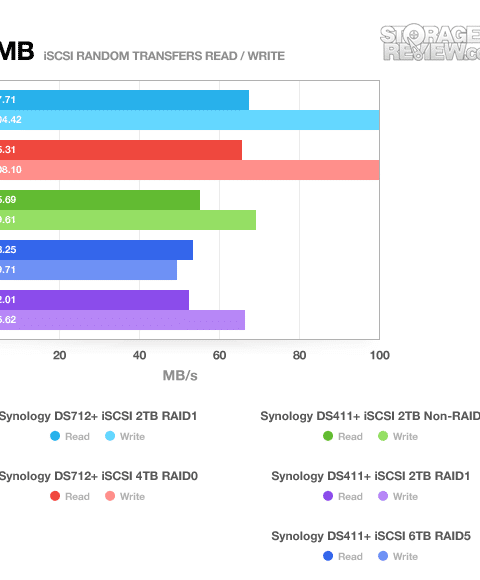Click 'Read' label under DS411+ 2TB Non-RAID
This screenshot has height=580, width=480.
(350, 436)
